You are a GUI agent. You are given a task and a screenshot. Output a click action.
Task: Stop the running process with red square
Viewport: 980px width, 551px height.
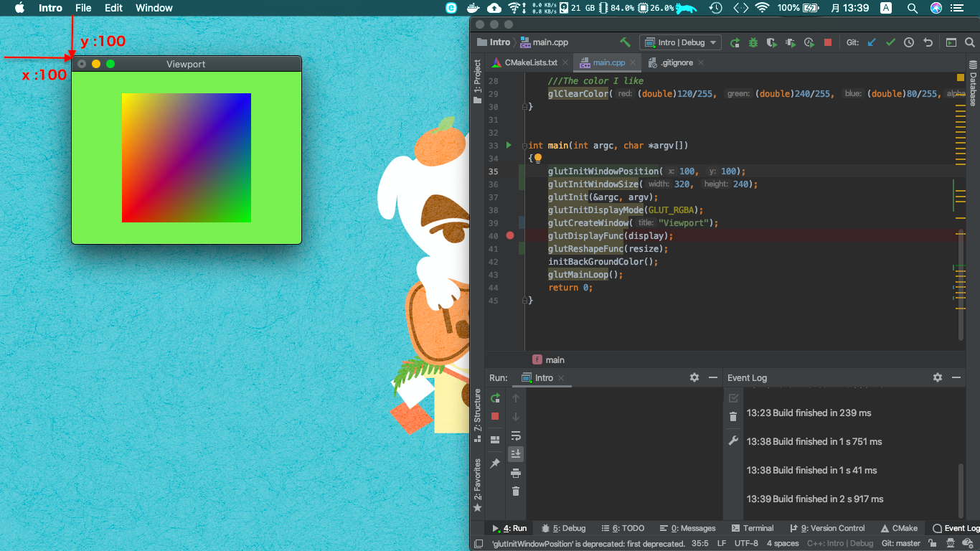(x=828, y=42)
